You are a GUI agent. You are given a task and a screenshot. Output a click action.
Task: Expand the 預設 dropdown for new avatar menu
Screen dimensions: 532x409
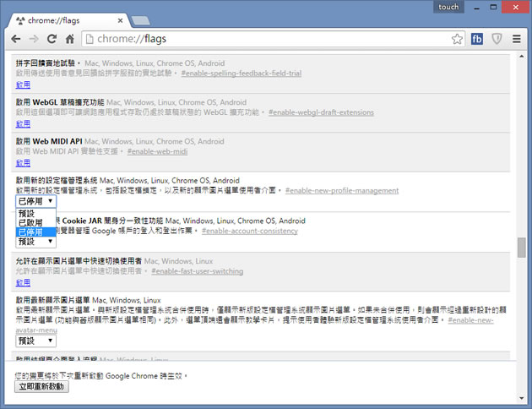pyautogui.click(x=35, y=341)
